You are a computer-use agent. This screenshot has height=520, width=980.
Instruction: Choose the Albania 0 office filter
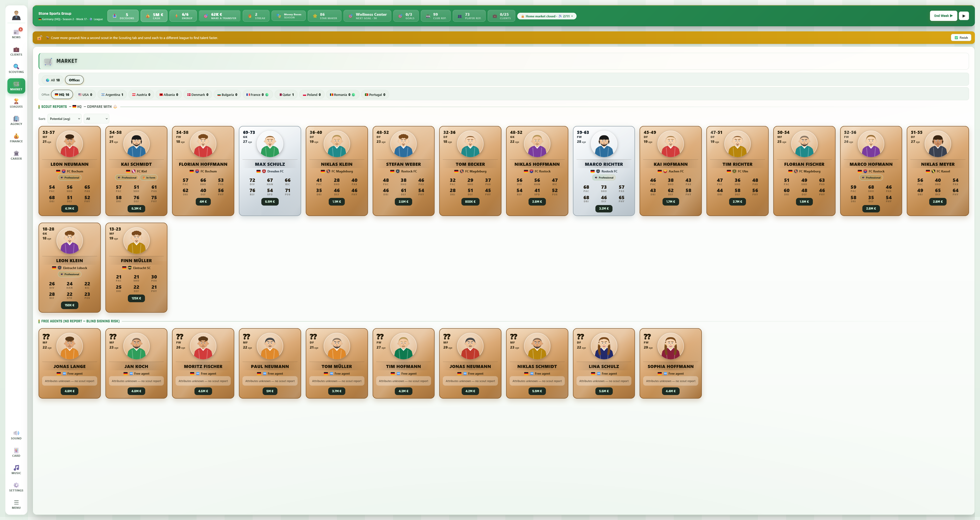168,95
